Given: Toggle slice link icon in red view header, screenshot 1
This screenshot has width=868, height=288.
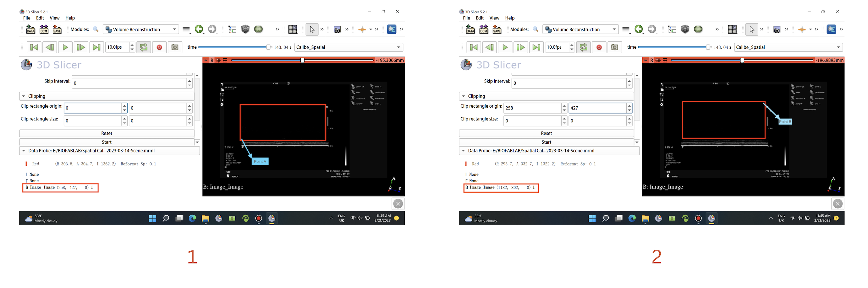Looking at the screenshot, I should tap(218, 61).
